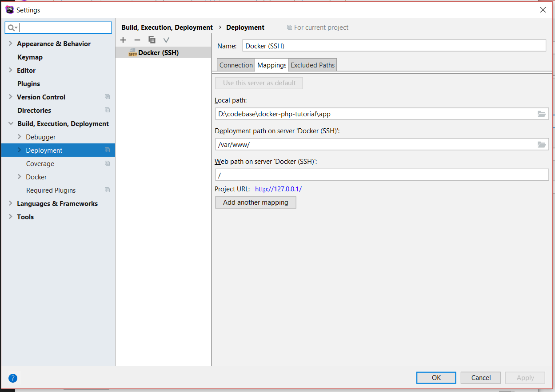Click the Apply button
The image size is (555, 392).
tap(525, 378)
